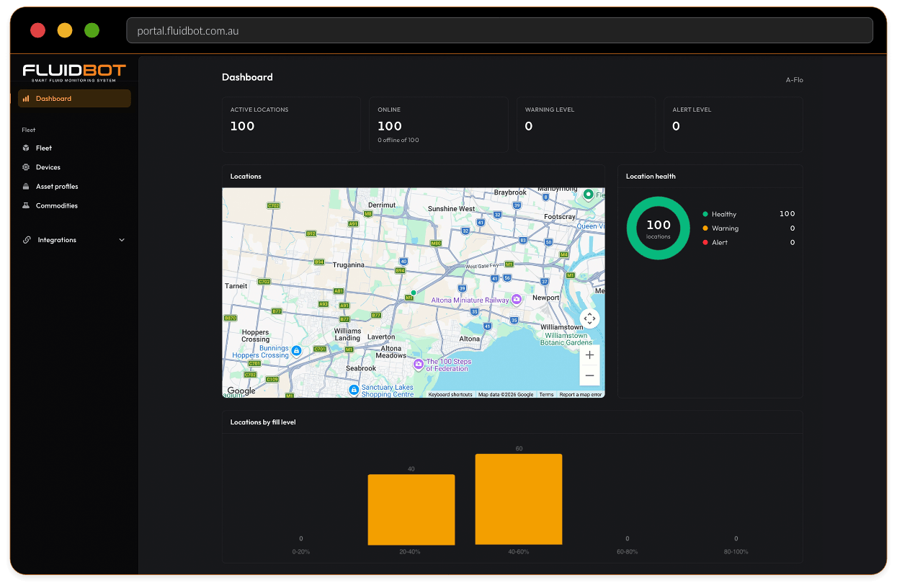Image resolution: width=897 pixels, height=588 pixels.
Task: Click the FluidBot logo
Action: point(74,72)
